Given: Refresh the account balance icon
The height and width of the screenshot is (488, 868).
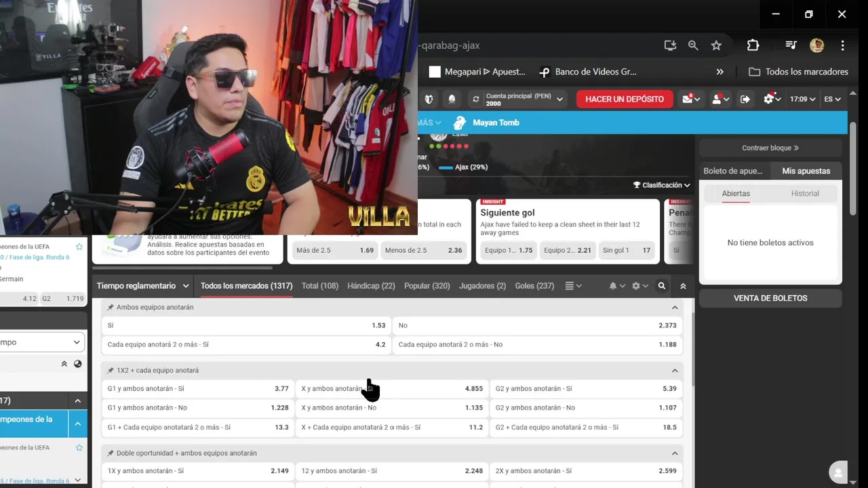Looking at the screenshot, I should (476, 99).
